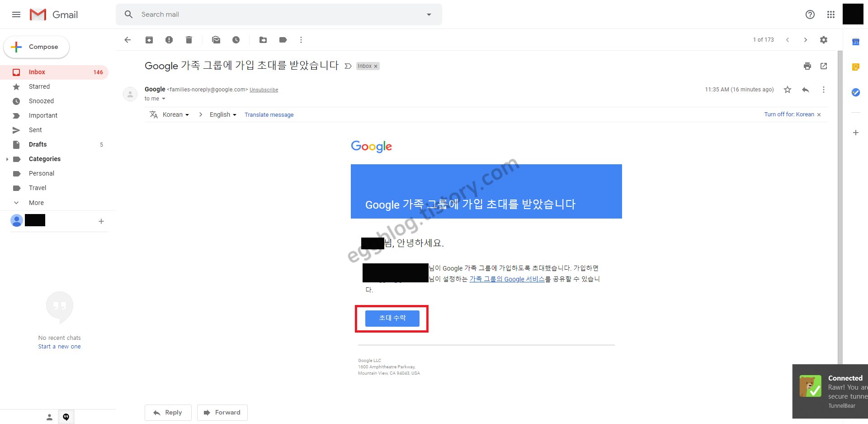Image resolution: width=868 pixels, height=424 pixels.
Task: Print the message via printer icon
Action: point(807,66)
